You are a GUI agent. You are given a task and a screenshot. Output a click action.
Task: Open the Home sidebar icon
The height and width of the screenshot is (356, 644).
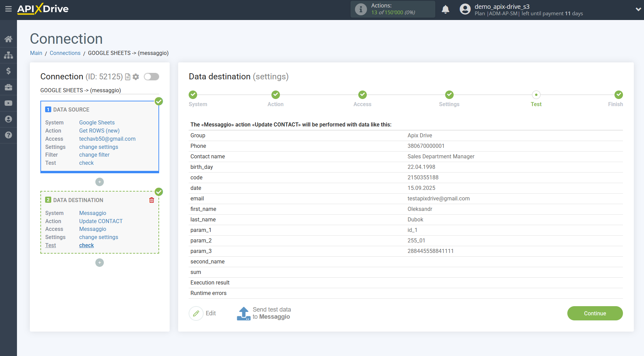click(8, 39)
